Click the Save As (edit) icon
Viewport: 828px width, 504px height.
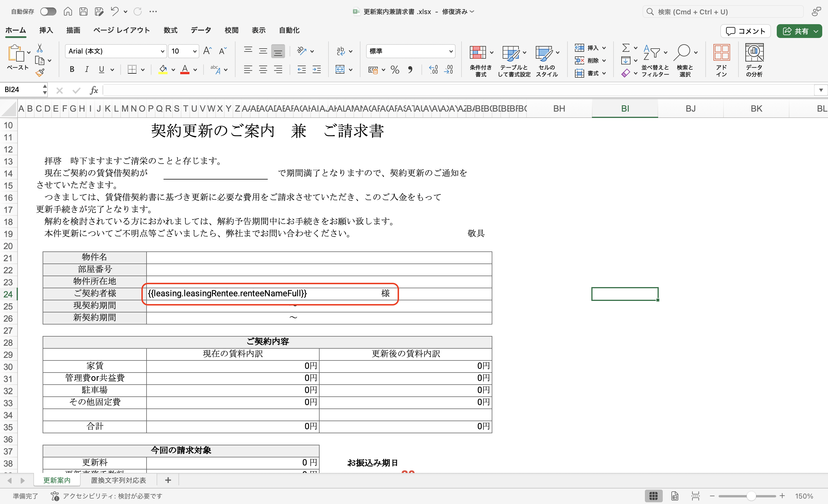pos(99,12)
